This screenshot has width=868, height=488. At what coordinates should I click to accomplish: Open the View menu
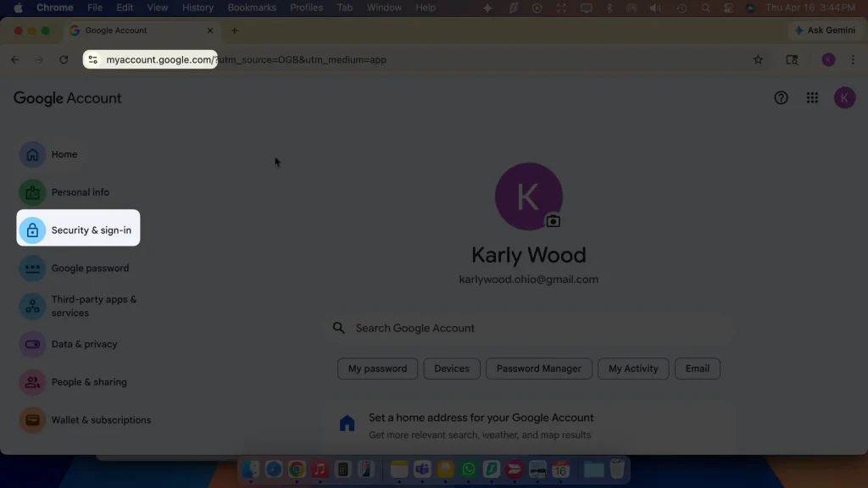click(157, 8)
